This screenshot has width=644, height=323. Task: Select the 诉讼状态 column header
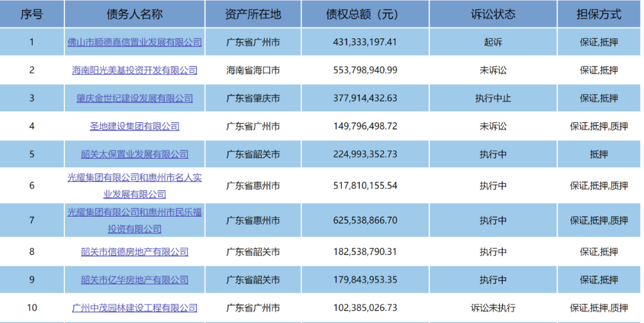[493, 14]
